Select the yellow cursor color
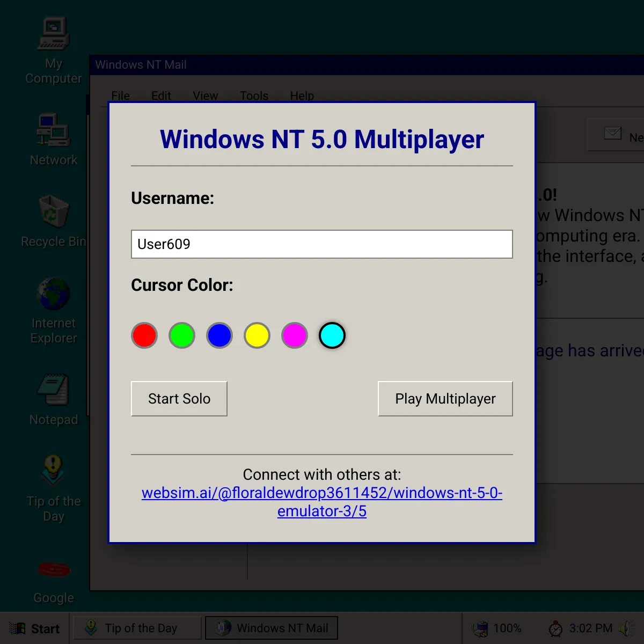The image size is (644, 644). click(257, 335)
